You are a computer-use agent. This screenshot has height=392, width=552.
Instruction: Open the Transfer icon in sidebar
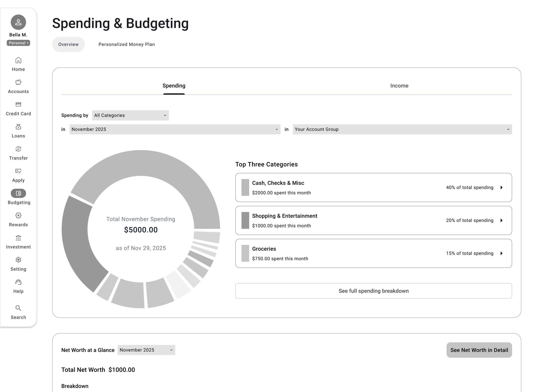pos(18,149)
